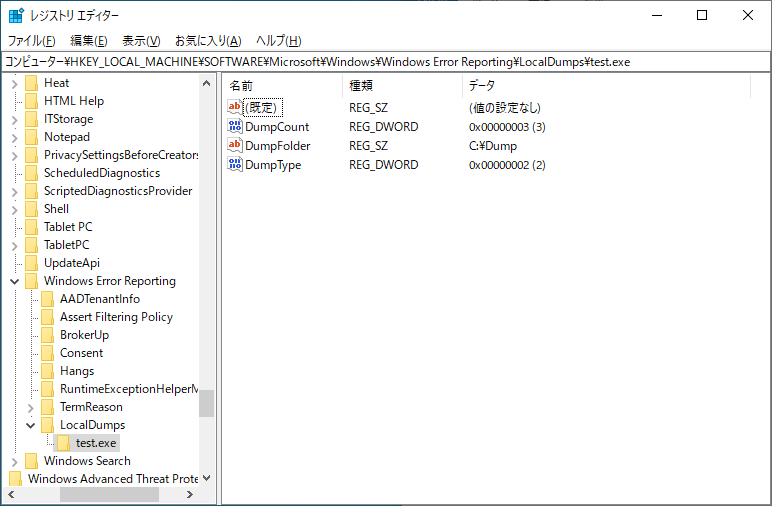The image size is (772, 506).
Task: Expand the Notepad key
Action: point(14,138)
